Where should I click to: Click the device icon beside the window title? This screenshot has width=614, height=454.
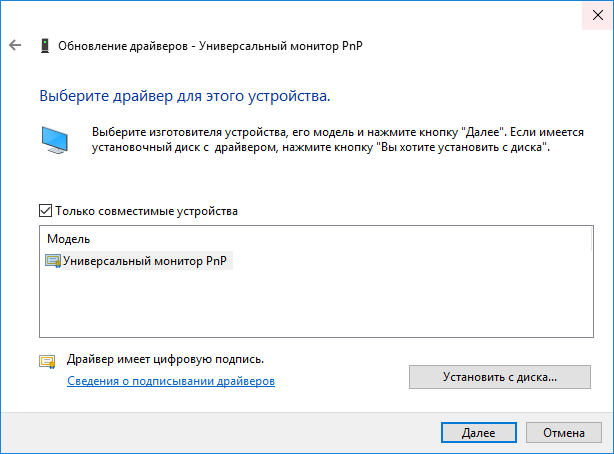[44, 45]
